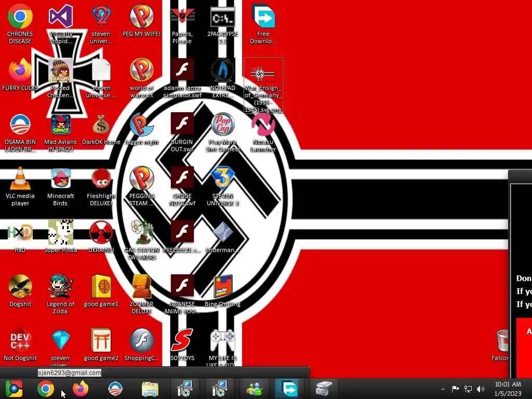Image resolution: width=532 pixels, height=399 pixels.
Task: Open the gamepad MY LIFE IS icon
Action: [222, 347]
